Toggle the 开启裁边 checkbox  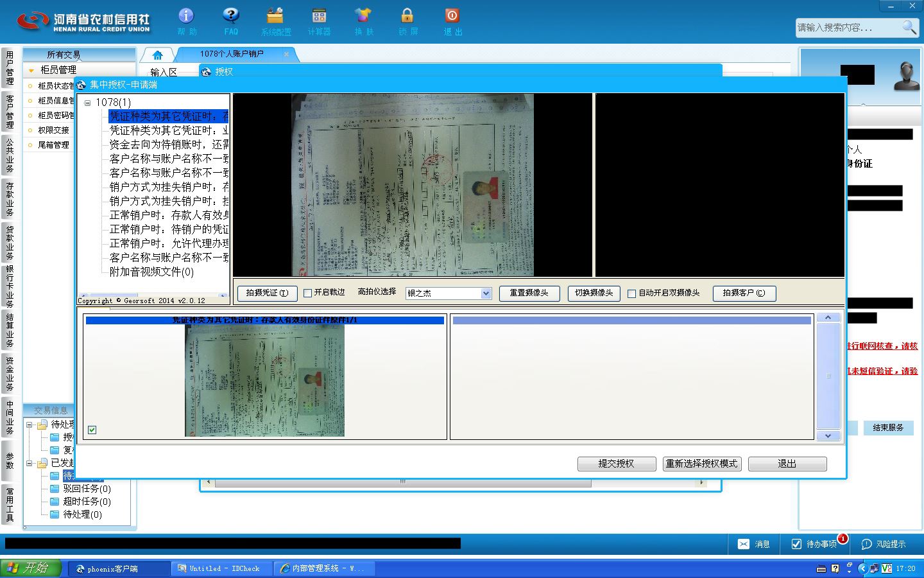[307, 293]
